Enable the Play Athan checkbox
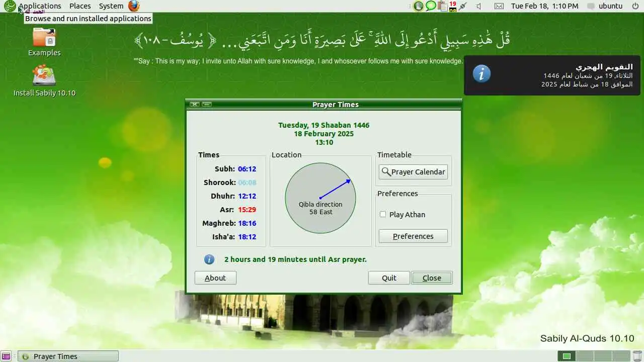 pos(383,214)
